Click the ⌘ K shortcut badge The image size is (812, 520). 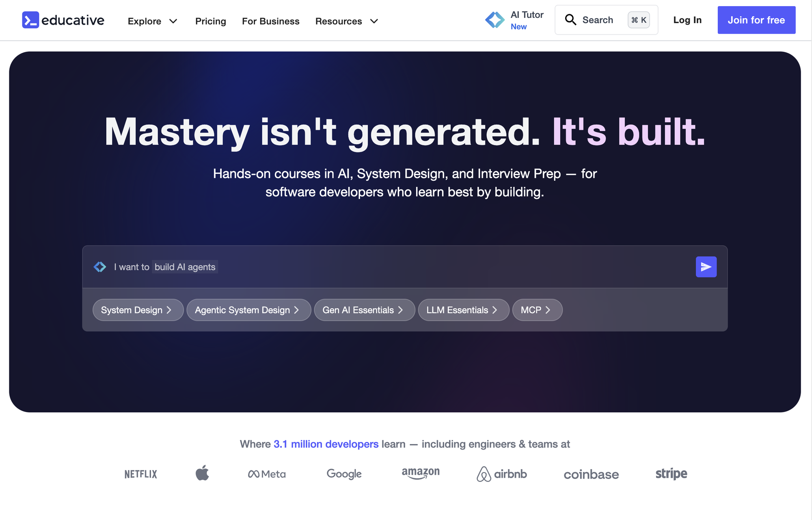coord(639,20)
